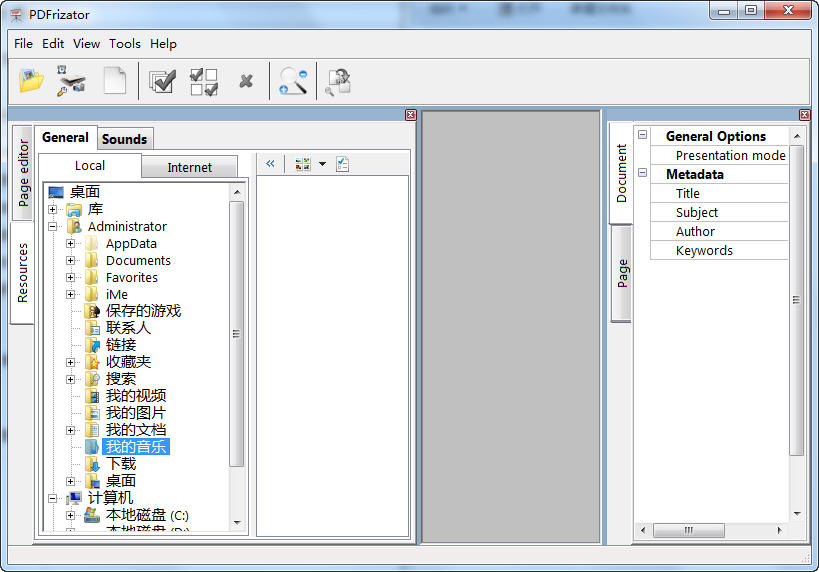This screenshot has width=819, height=572.
Task: Switch to Page editor vertical tab
Action: click(x=22, y=173)
